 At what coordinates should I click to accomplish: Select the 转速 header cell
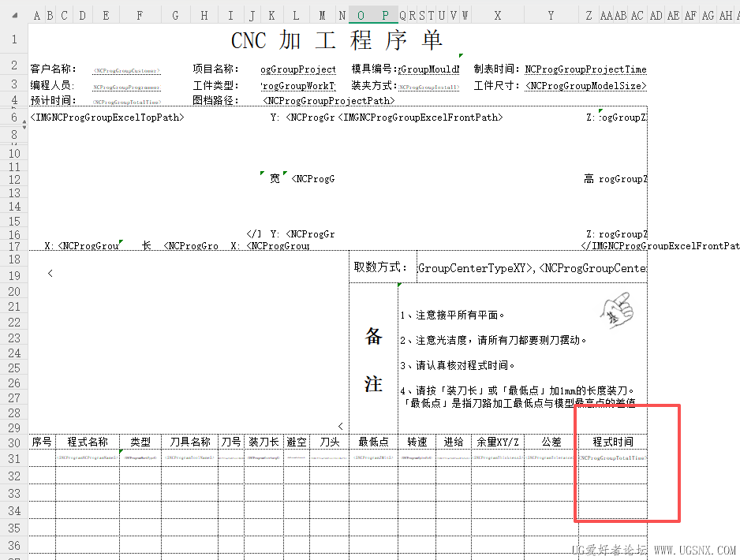coord(416,442)
